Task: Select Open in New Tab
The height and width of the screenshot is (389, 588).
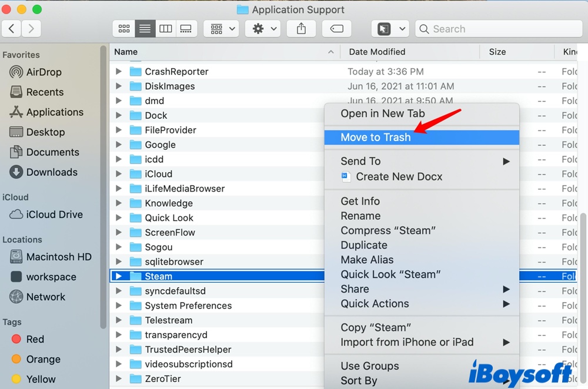Action: 422,113
